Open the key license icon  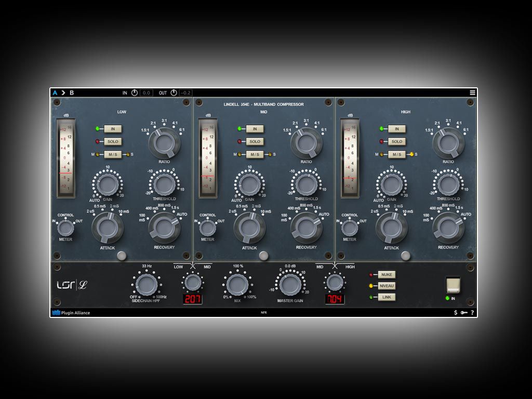464,312
